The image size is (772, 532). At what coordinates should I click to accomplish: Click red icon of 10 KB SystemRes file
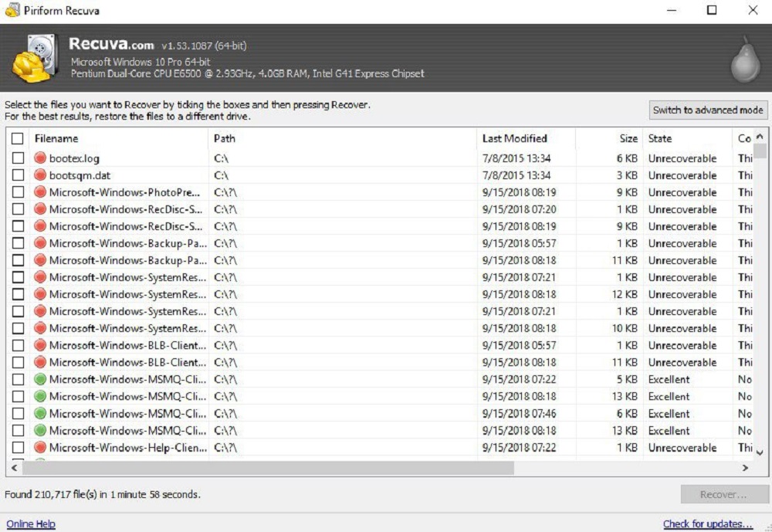point(40,328)
